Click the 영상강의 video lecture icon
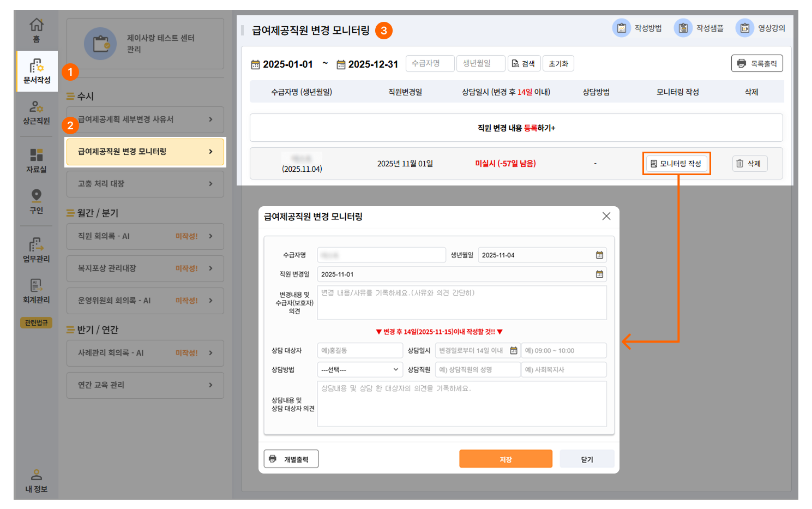 pos(744,28)
